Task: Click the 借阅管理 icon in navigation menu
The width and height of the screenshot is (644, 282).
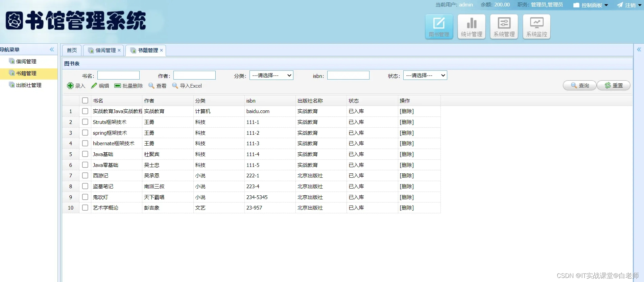Action: [12, 61]
